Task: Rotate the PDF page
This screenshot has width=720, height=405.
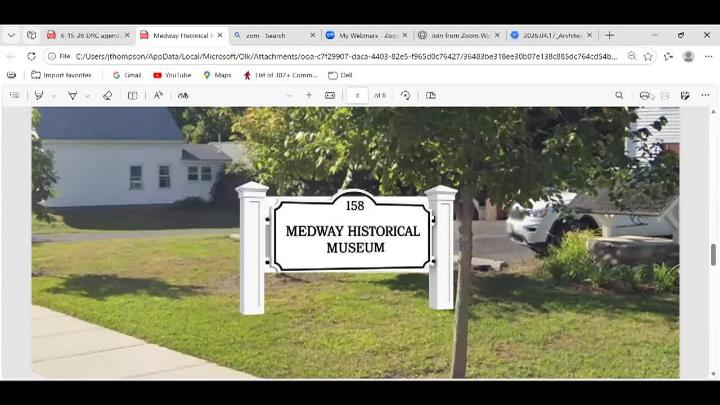Action: click(x=405, y=96)
